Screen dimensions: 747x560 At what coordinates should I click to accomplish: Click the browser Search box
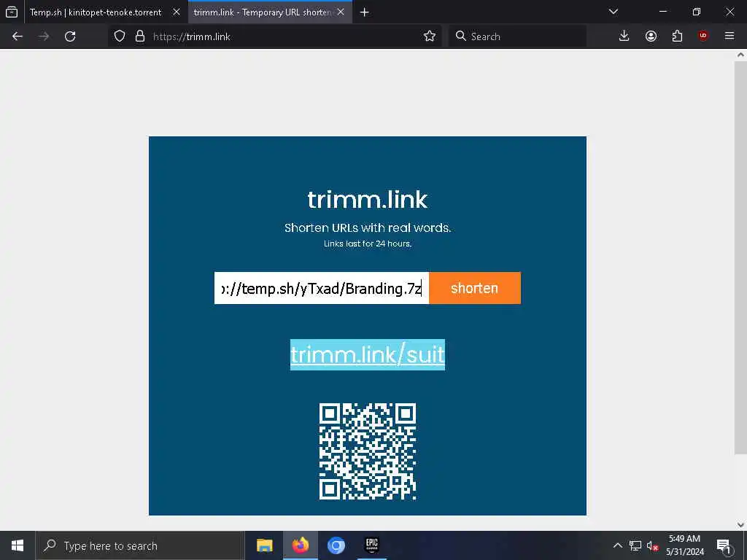coord(518,36)
